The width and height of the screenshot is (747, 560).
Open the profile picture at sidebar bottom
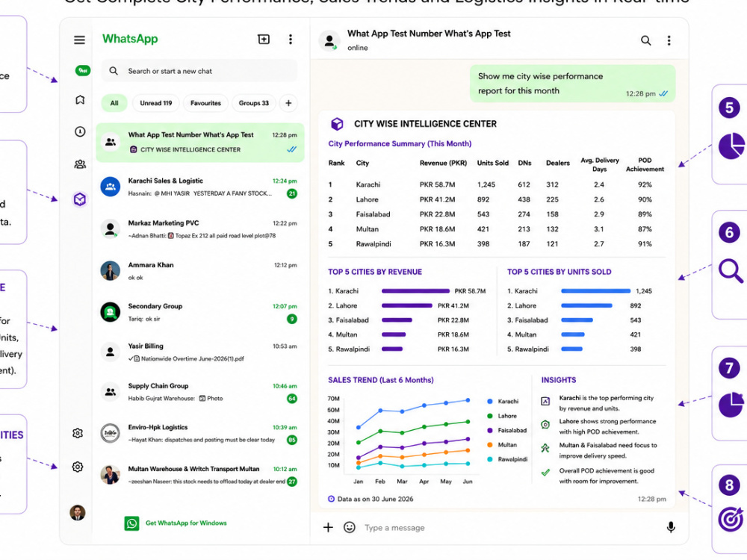tap(78, 513)
